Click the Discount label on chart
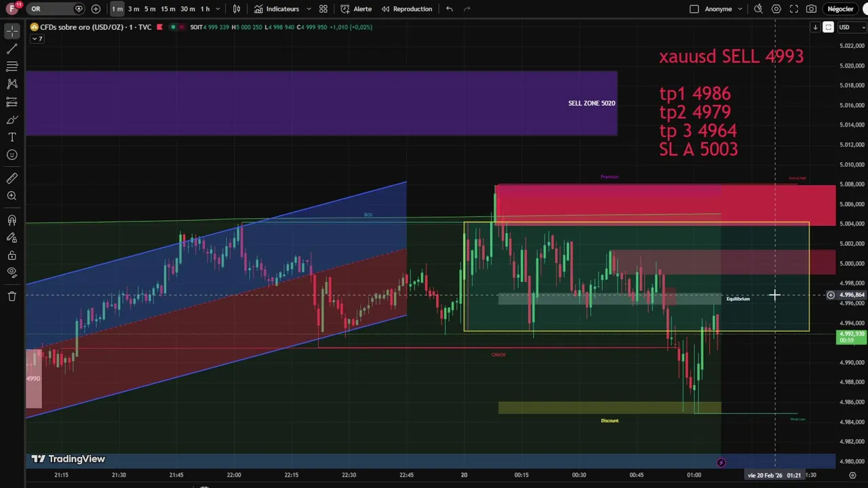The height and width of the screenshot is (488, 868). coord(610,420)
